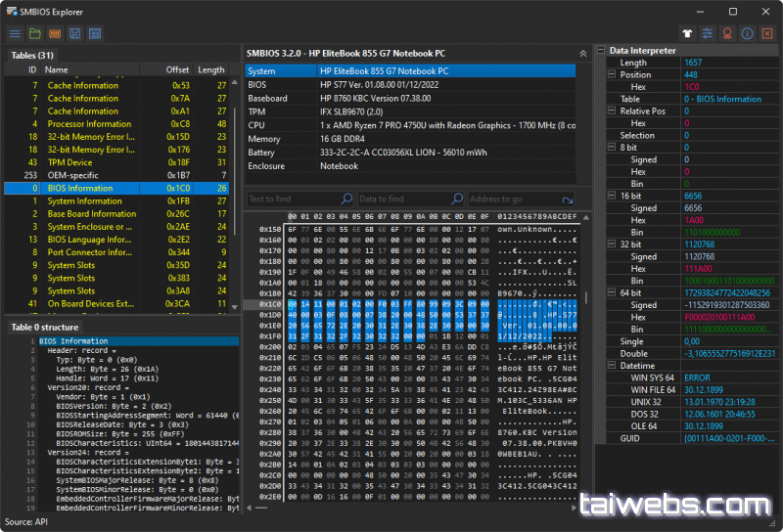Image resolution: width=783 pixels, height=532 pixels.
Task: Click the orange memory chip icon
Action: 55,34
